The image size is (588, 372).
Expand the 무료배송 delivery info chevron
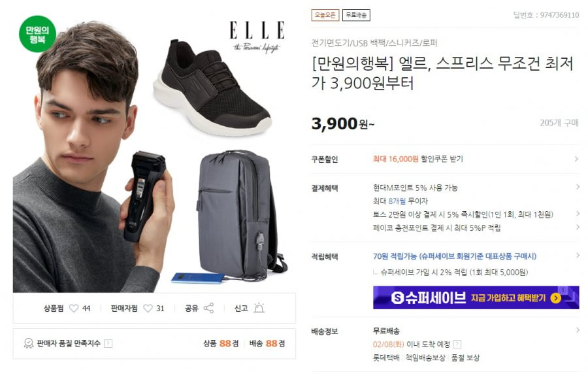[x=578, y=330]
